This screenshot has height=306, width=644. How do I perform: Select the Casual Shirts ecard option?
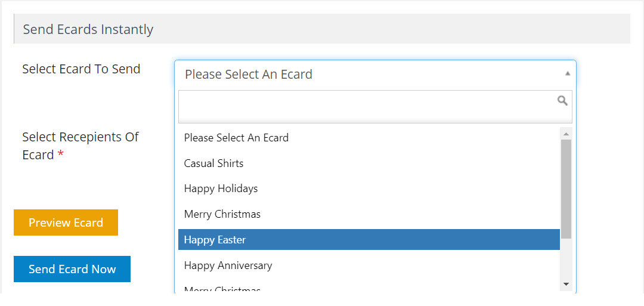[369, 163]
